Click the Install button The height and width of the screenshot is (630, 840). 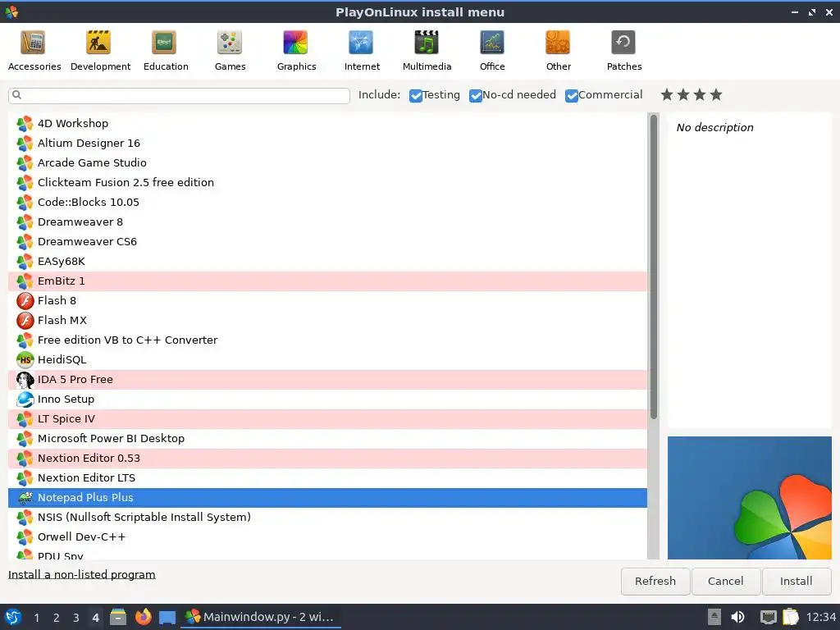pos(796,582)
